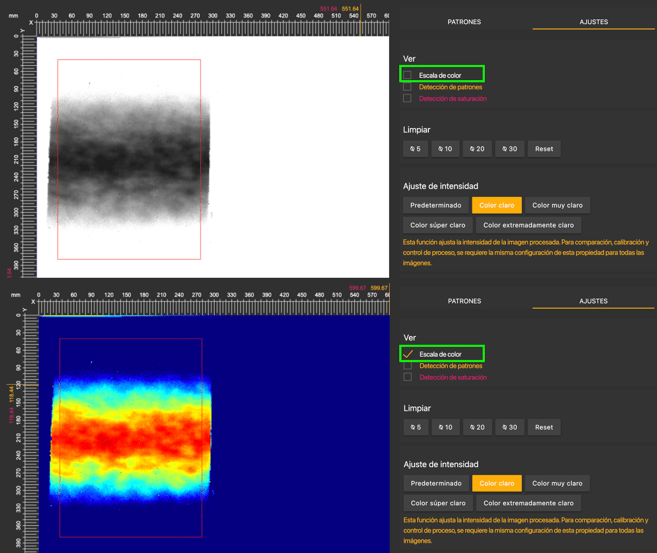Select Color súper claro in bottom panel
This screenshot has width=657, height=553.
pyautogui.click(x=438, y=503)
